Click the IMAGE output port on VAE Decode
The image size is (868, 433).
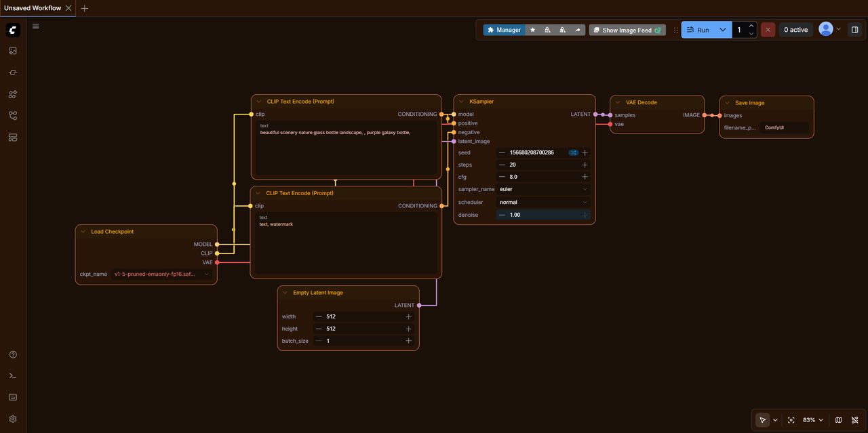pos(704,115)
